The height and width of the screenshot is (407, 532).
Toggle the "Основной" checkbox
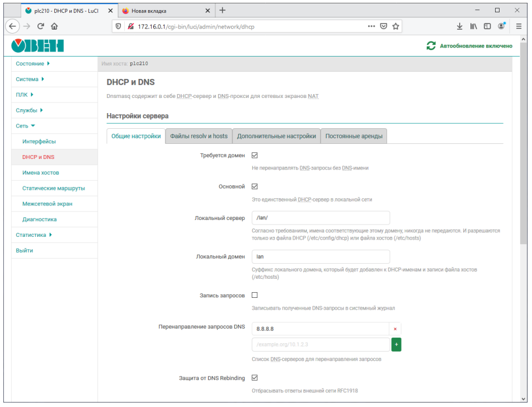255,186
